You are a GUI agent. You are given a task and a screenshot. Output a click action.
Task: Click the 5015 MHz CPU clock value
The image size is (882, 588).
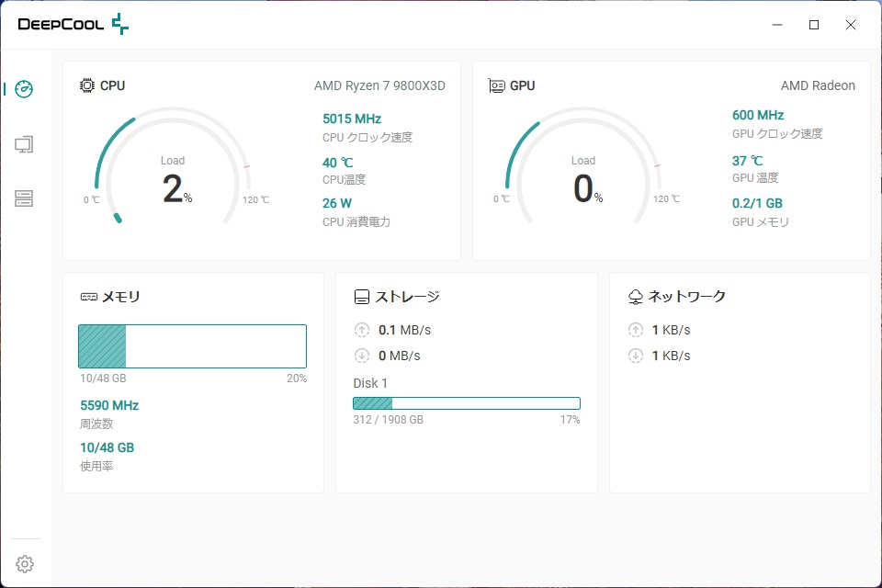(x=352, y=119)
